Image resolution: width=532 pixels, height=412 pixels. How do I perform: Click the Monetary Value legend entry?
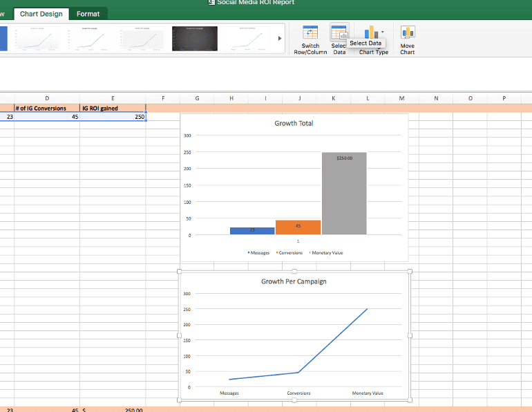[326, 253]
